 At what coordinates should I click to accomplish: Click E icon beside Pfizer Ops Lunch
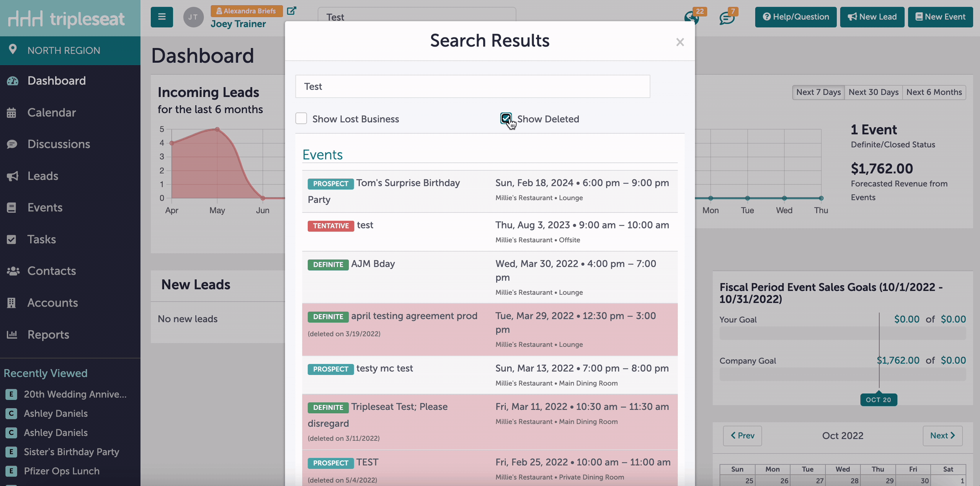[x=11, y=471]
